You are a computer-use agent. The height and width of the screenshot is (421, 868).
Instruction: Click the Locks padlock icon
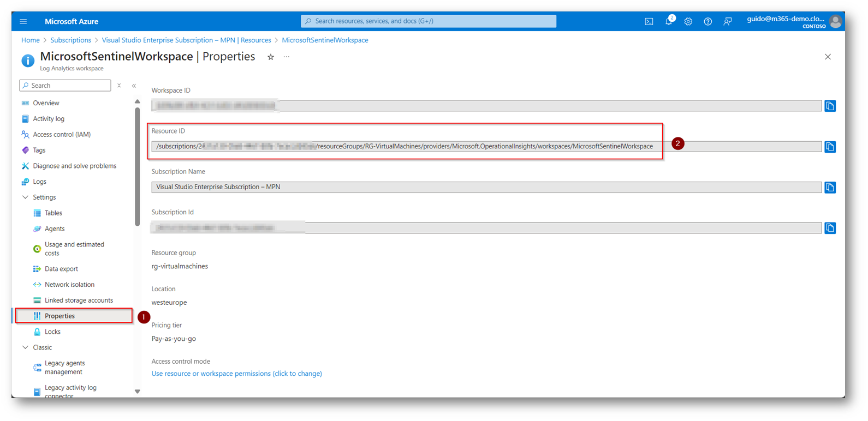point(37,332)
